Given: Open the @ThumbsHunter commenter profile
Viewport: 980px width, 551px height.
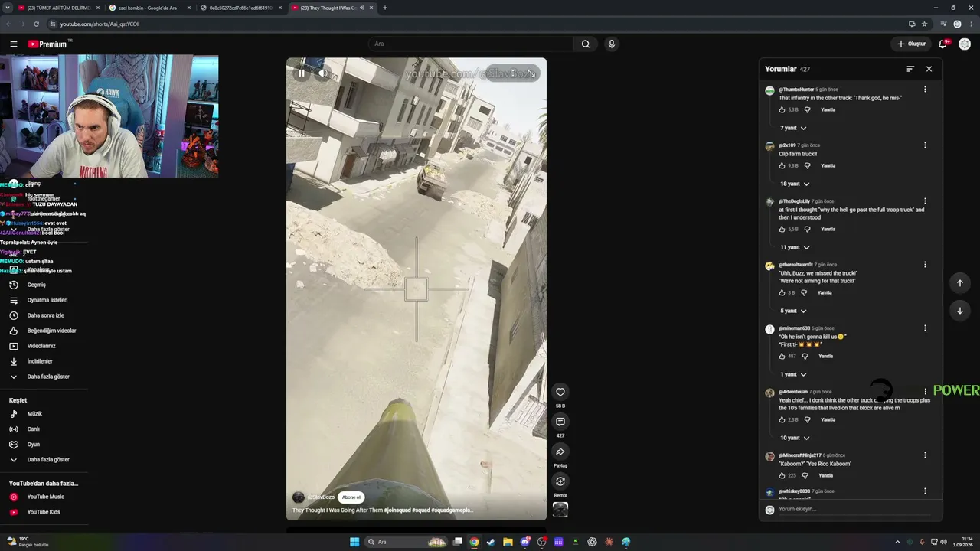Looking at the screenshot, I should pos(796,90).
